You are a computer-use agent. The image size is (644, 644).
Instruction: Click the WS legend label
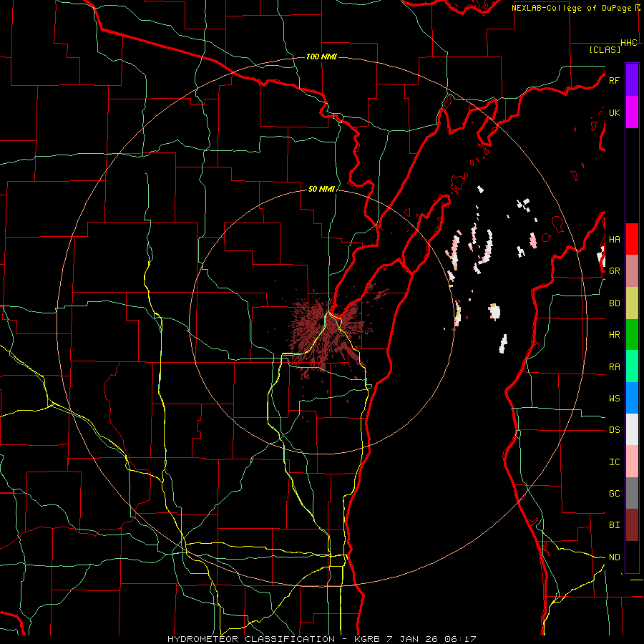pyautogui.click(x=614, y=399)
